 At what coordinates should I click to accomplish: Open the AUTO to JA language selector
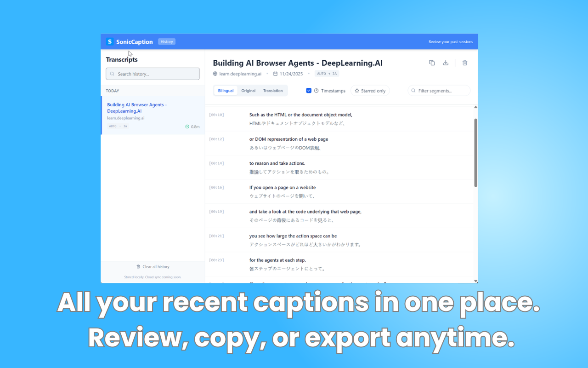click(x=327, y=73)
